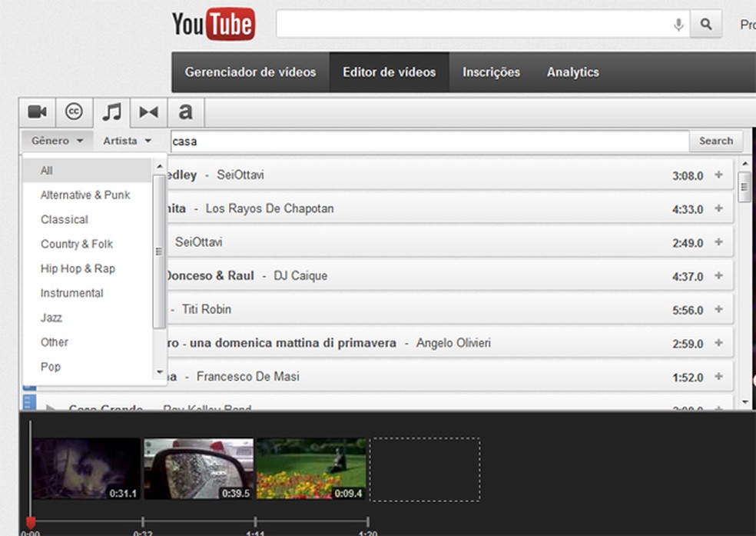Click the YouTube logo
Viewport: 756px width, 536px height.
(x=213, y=24)
